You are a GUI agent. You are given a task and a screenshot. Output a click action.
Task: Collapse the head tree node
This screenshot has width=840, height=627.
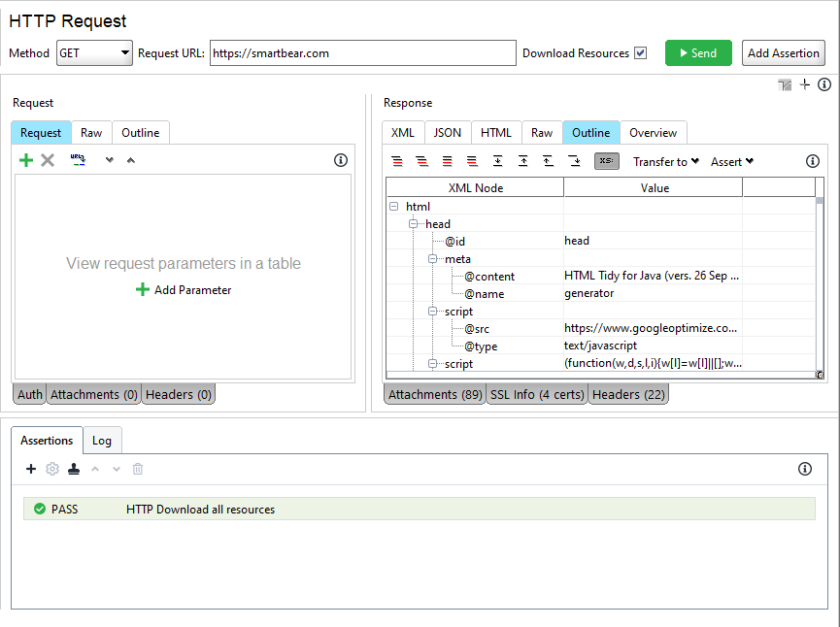point(413,224)
